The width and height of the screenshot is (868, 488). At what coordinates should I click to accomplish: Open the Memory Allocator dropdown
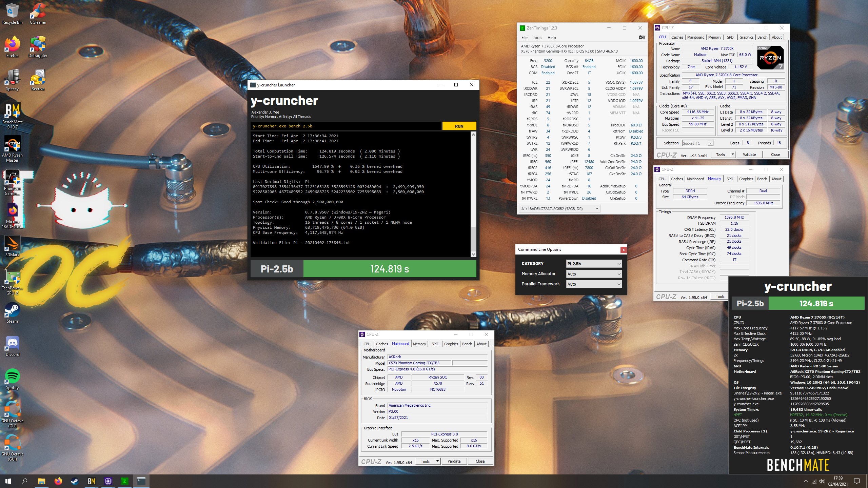pos(594,274)
